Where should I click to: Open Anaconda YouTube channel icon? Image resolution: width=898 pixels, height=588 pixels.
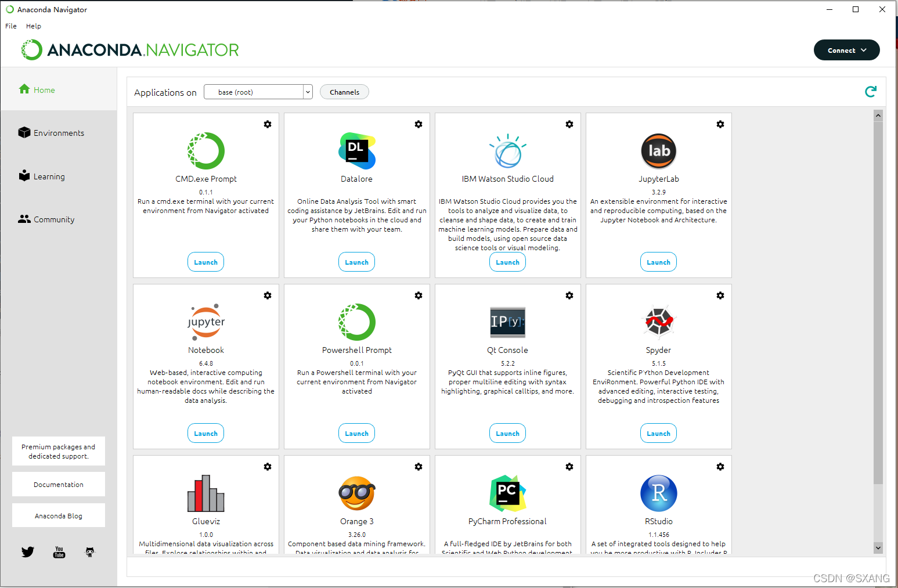click(x=59, y=552)
